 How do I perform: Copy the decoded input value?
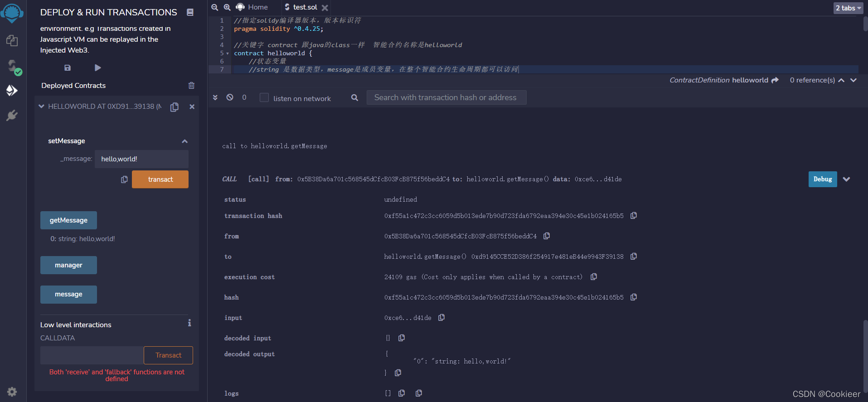coord(402,338)
